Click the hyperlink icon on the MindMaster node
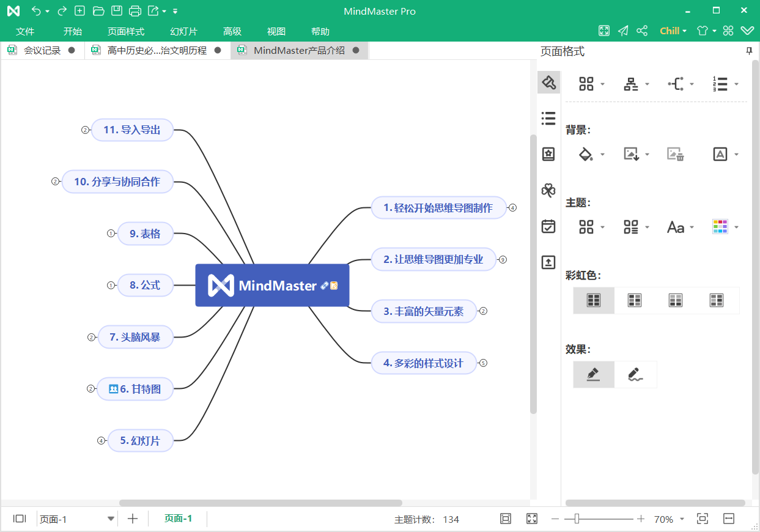This screenshot has width=760, height=532. coord(325,286)
